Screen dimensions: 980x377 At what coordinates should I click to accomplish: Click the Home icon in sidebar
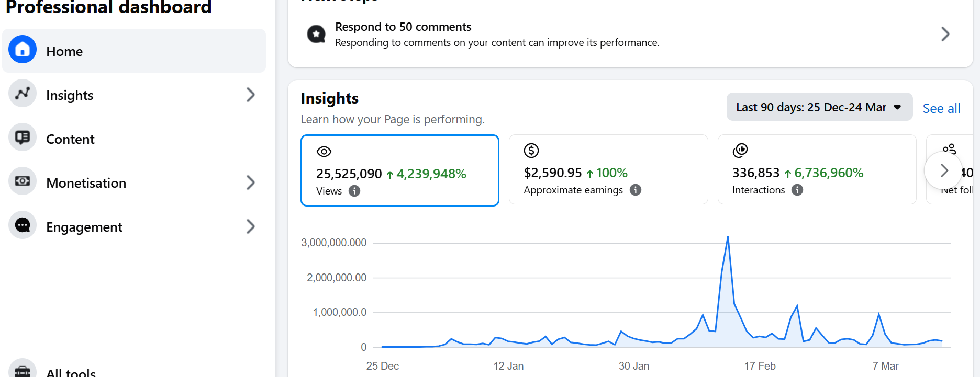(23, 50)
